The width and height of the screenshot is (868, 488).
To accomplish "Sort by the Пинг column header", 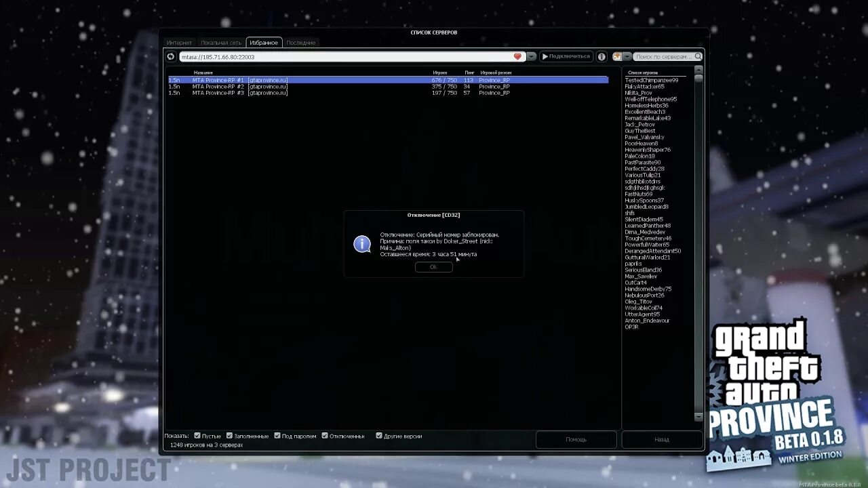I will click(x=469, y=73).
